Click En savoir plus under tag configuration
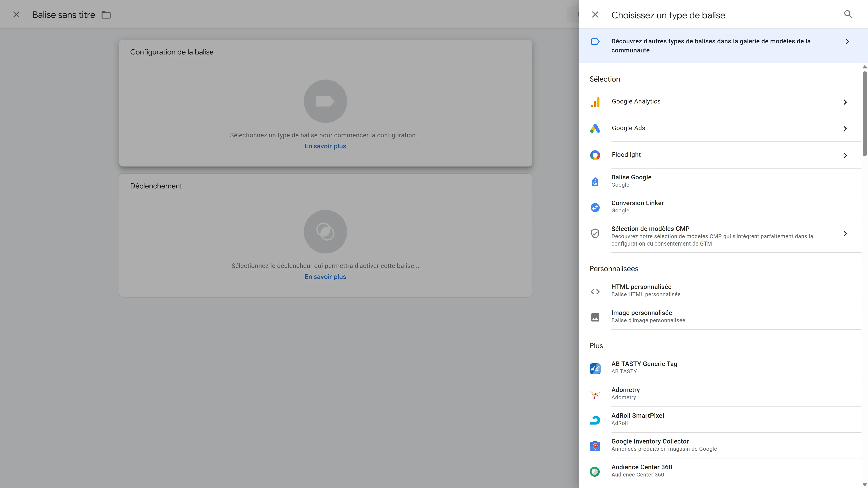 coord(325,146)
